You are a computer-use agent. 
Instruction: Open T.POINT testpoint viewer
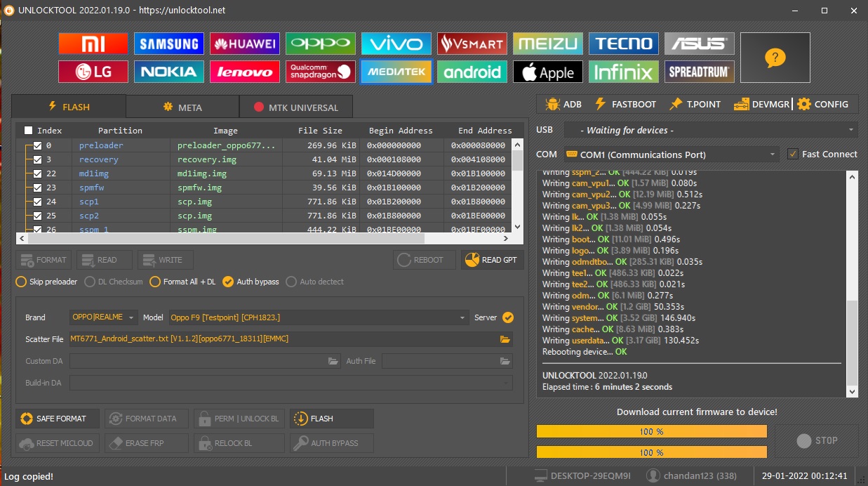(695, 104)
